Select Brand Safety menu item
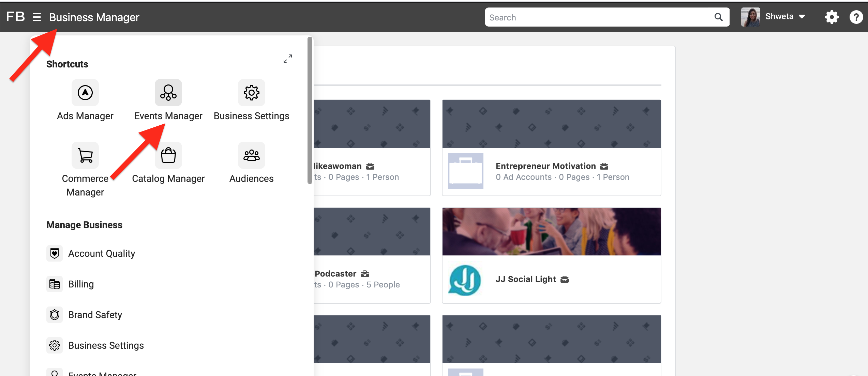This screenshot has height=376, width=868. [x=95, y=315]
